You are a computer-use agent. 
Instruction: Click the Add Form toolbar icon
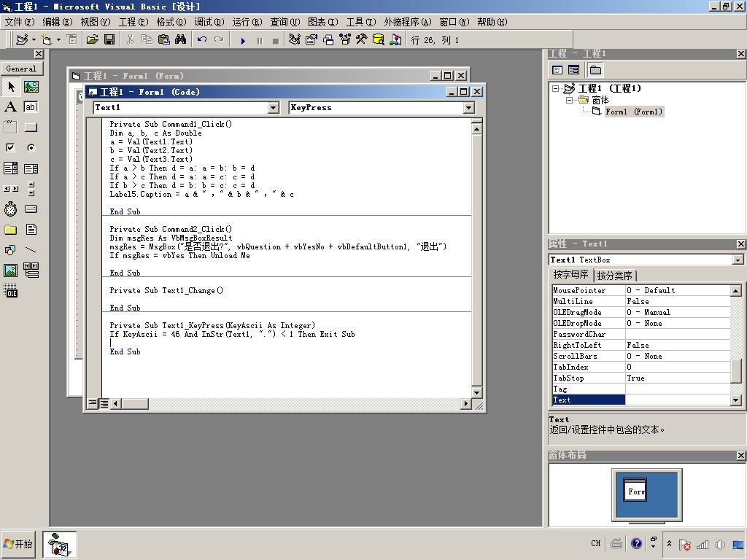tap(46, 40)
